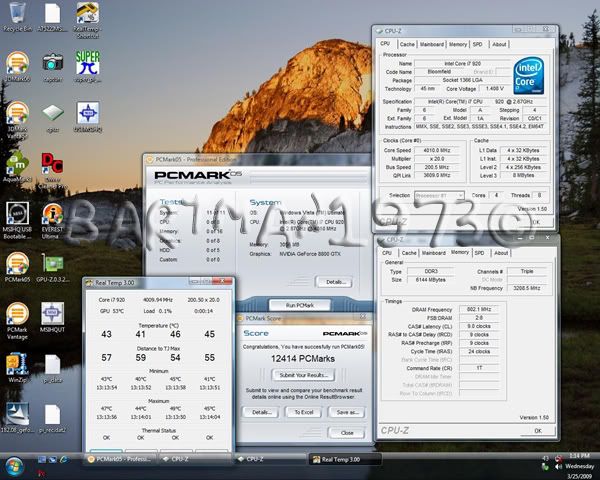The height and width of the screenshot is (480, 600).
Task: Launch EVEREST Ultimate from desktop
Action: (53, 213)
